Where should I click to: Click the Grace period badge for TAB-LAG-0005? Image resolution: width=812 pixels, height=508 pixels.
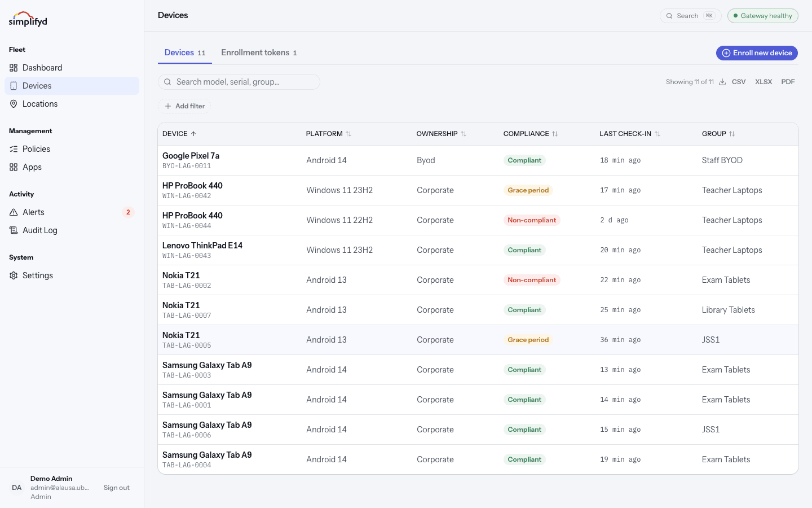coord(528,340)
